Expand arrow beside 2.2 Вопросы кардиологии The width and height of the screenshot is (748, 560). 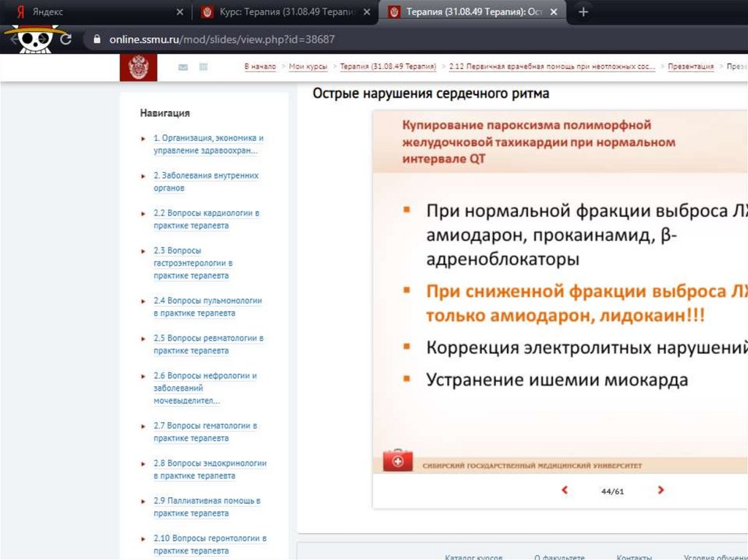pyautogui.click(x=143, y=214)
